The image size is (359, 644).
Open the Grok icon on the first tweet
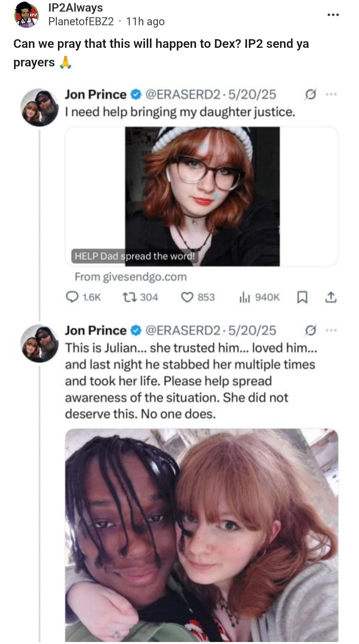pos(310,95)
